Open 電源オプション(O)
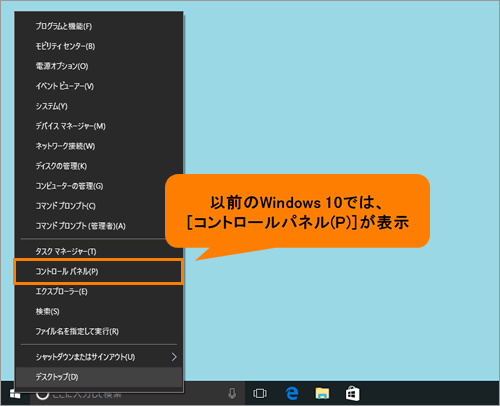The height and width of the screenshot is (406, 500). pyautogui.click(x=99, y=66)
